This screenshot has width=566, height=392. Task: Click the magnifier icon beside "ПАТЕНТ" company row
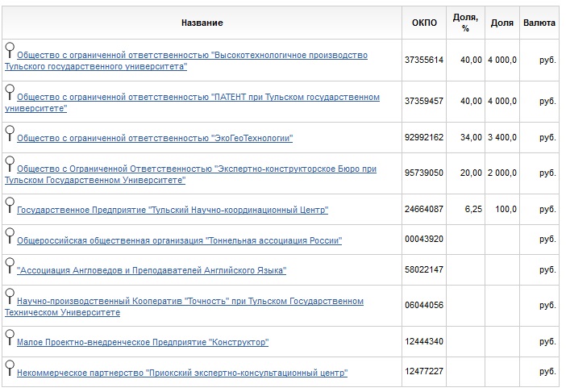[x=9, y=91]
